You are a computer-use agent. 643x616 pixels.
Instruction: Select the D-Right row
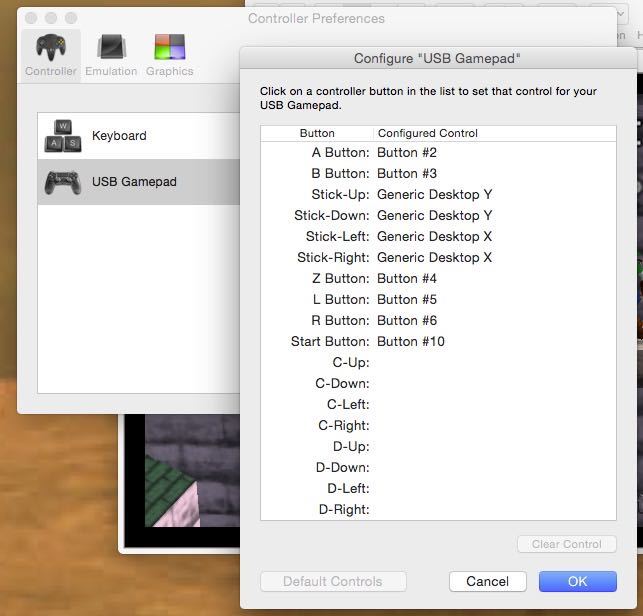click(x=438, y=509)
